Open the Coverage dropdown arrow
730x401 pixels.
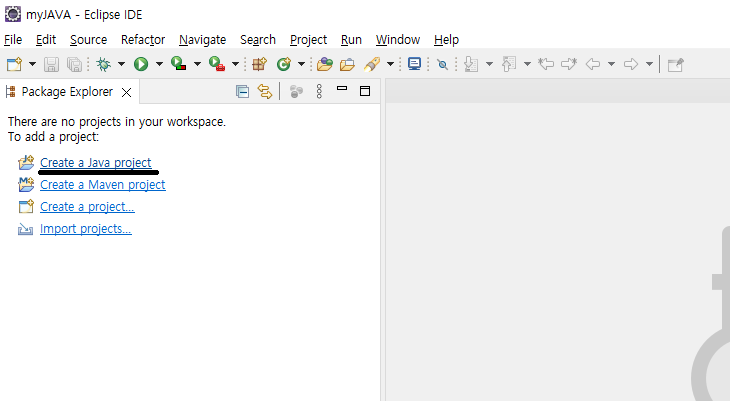click(x=197, y=64)
